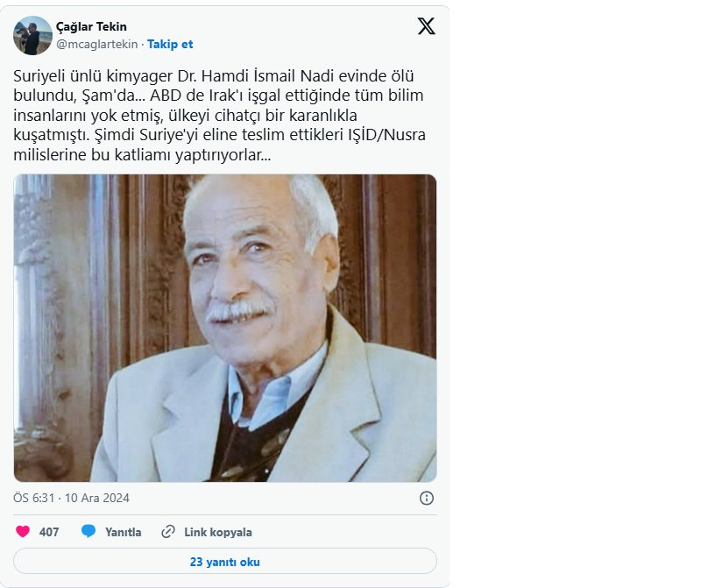Open the Çağlar Tekin display name

(93, 27)
